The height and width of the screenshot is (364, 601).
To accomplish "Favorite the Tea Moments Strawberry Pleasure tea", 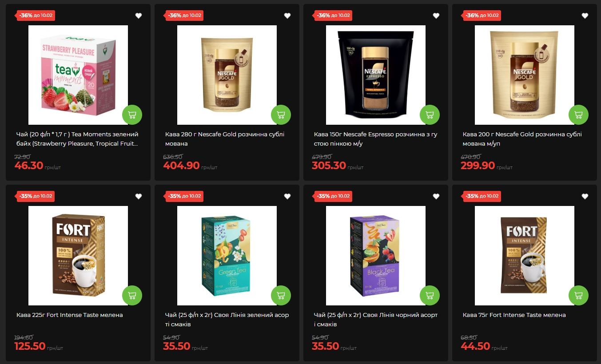I will [x=139, y=16].
